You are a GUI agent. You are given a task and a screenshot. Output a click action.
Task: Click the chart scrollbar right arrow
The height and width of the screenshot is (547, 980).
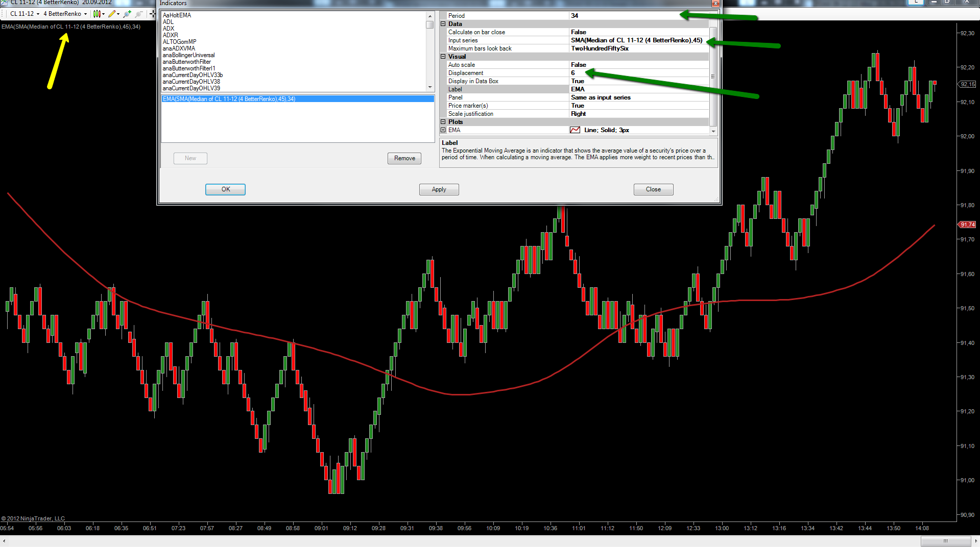click(x=975, y=541)
